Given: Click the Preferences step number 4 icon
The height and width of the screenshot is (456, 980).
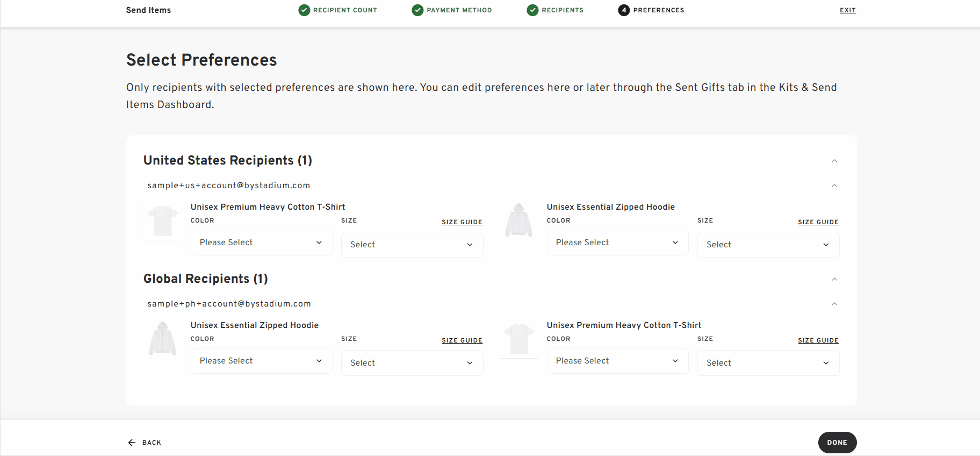Looking at the screenshot, I should (x=624, y=10).
